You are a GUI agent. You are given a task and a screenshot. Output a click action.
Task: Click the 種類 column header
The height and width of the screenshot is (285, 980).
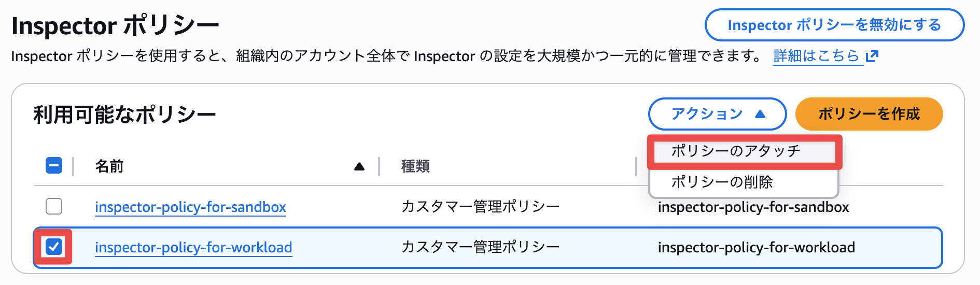pos(415,166)
